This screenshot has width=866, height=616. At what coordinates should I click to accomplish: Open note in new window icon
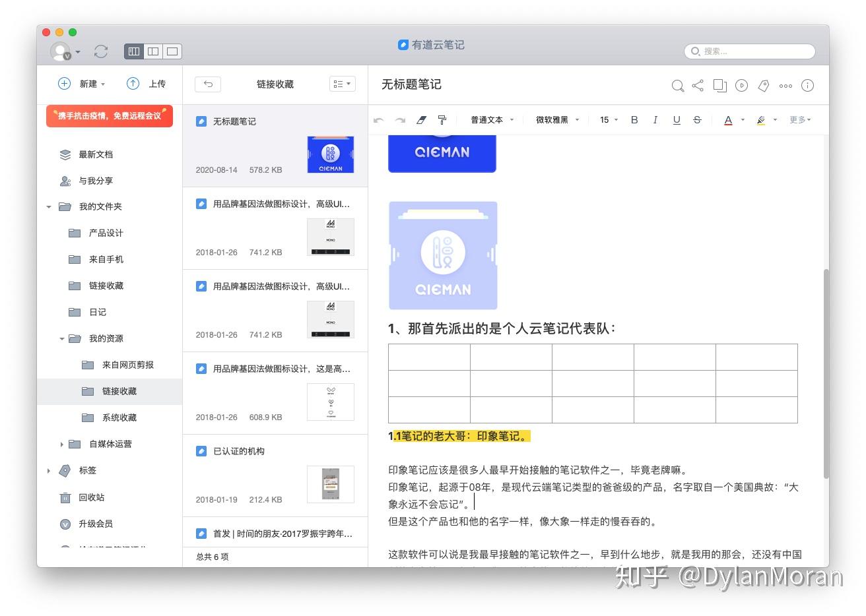pyautogui.click(x=720, y=86)
